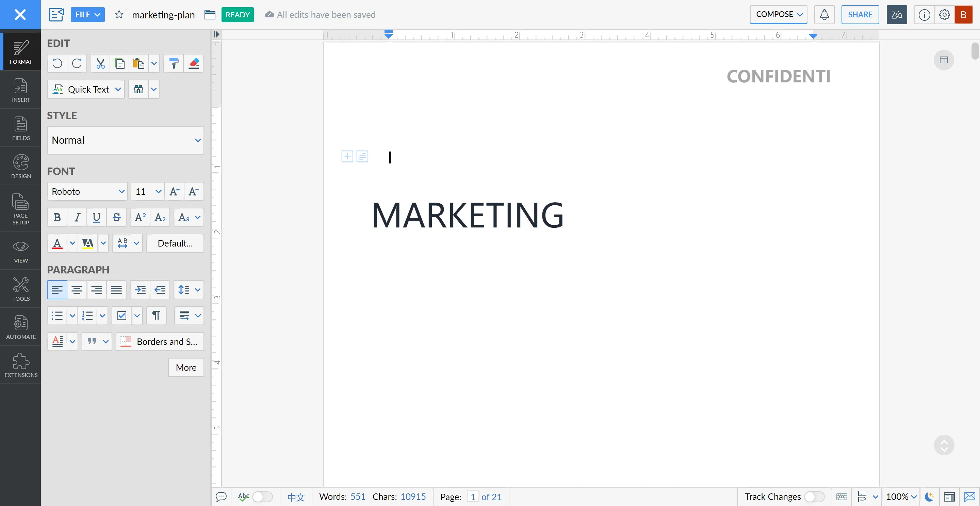The height and width of the screenshot is (506, 980).
Task: Toggle bold formatting on text
Action: [x=56, y=217]
